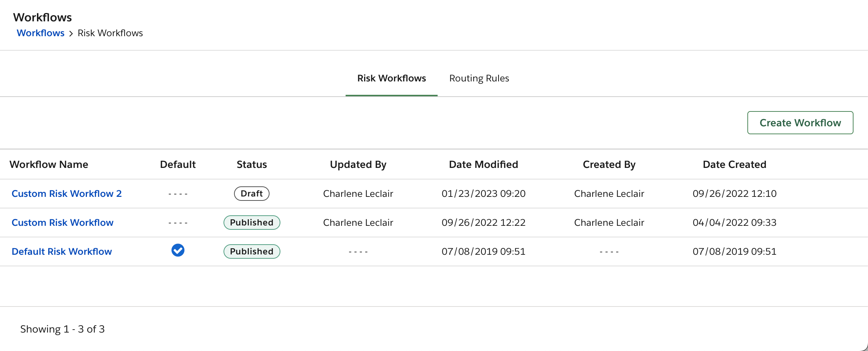Screen dimensions: 868x351
Task: Click the Create Workflow button
Action: (800, 123)
